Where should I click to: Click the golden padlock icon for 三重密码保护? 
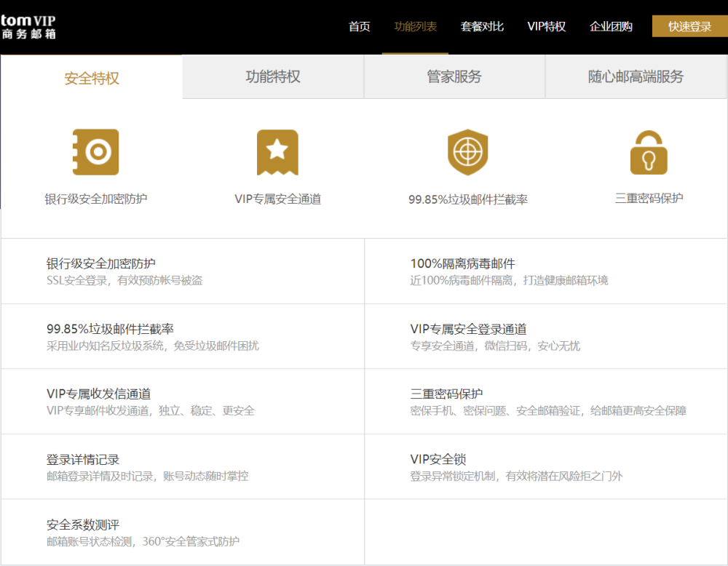(647, 154)
